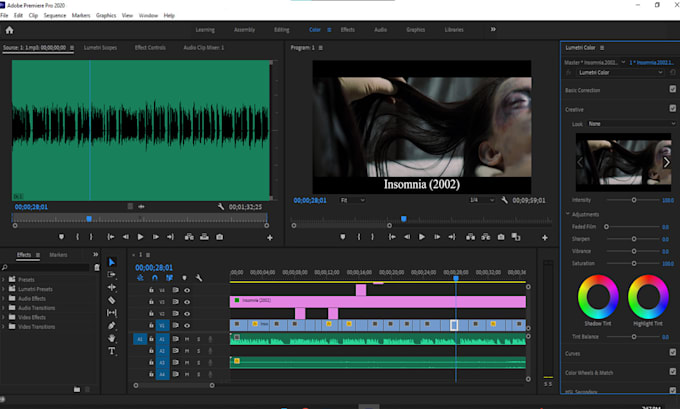The height and width of the screenshot is (409, 680).
Task: Open the File menu
Action: click(x=4, y=15)
